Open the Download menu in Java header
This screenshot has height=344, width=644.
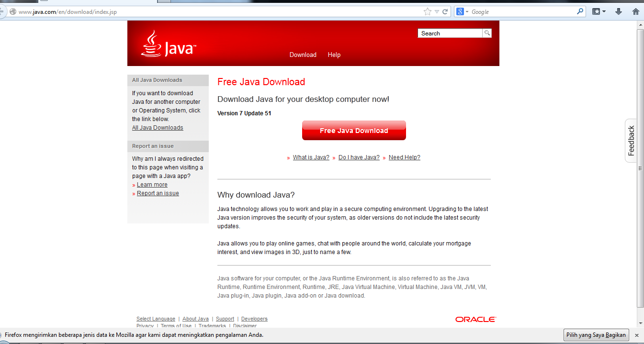click(x=303, y=55)
